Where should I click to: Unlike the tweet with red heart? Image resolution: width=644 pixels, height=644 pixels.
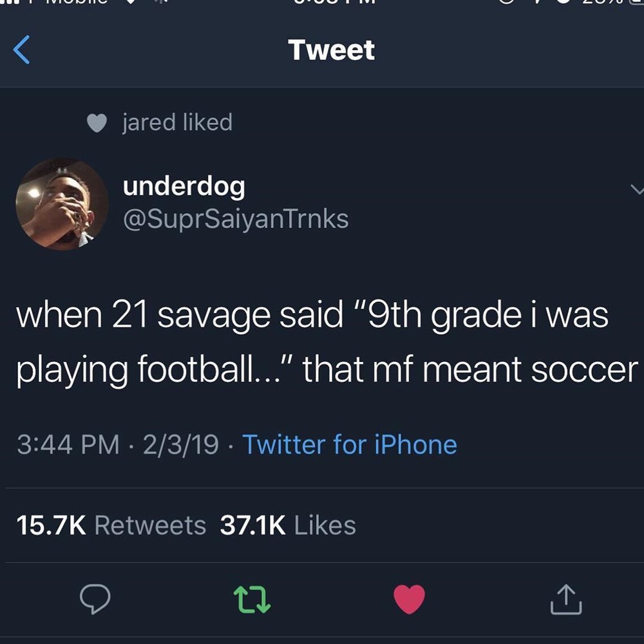pos(409,599)
